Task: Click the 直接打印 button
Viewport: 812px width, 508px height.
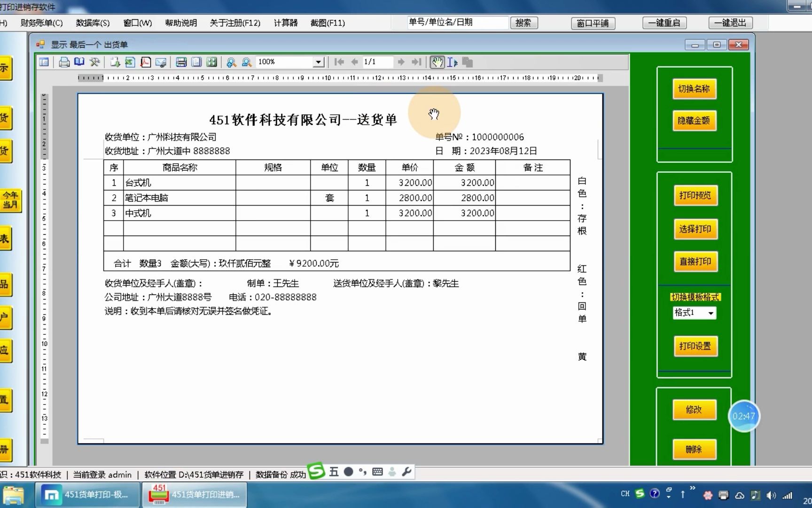Action: [695, 262]
